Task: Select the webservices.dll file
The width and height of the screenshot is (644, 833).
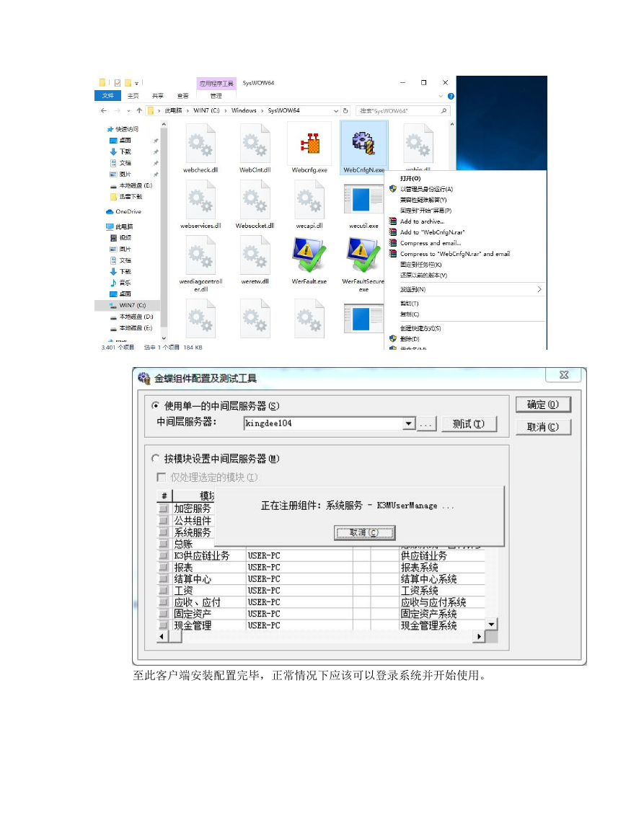Action: point(200,204)
